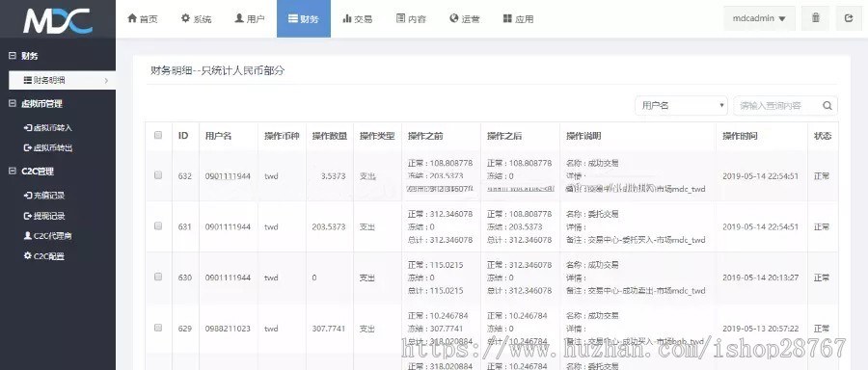Open the 首页 home tab
The height and width of the screenshot is (370, 868).
coord(143,19)
